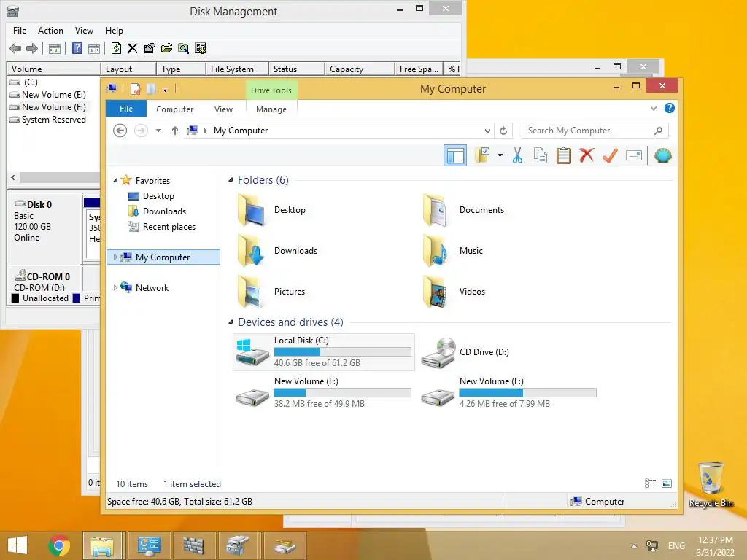Click the email envelope icon in Explorer toolbar
This screenshot has width=747, height=560.
click(634, 156)
